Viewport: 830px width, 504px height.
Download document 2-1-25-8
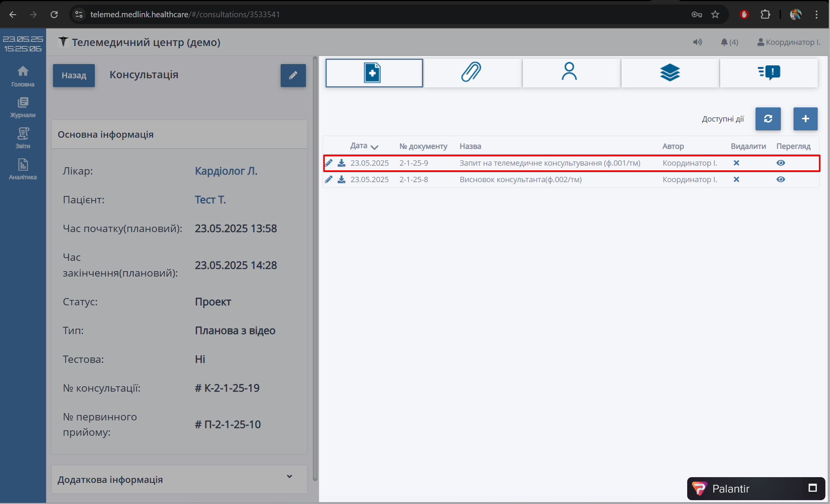click(x=341, y=180)
